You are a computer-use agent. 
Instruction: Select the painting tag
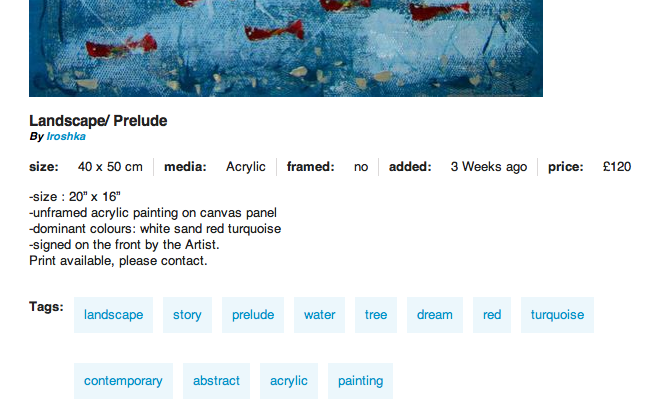[360, 381]
